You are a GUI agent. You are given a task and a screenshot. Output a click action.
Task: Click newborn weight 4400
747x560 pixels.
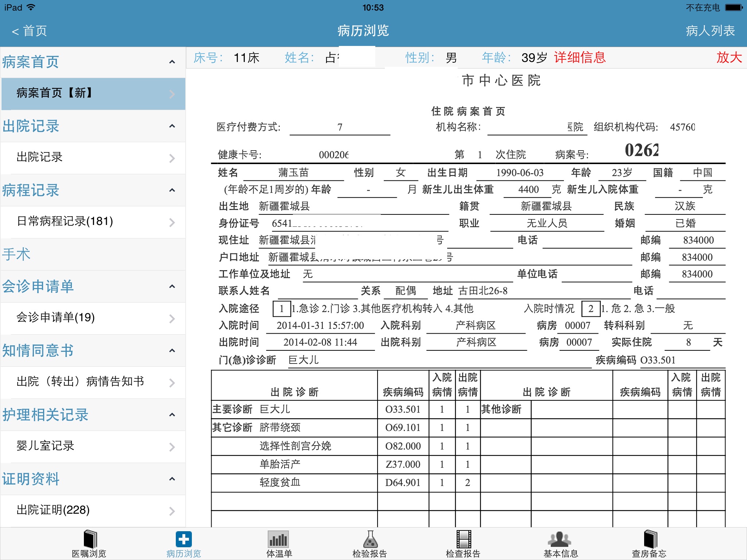tap(528, 190)
